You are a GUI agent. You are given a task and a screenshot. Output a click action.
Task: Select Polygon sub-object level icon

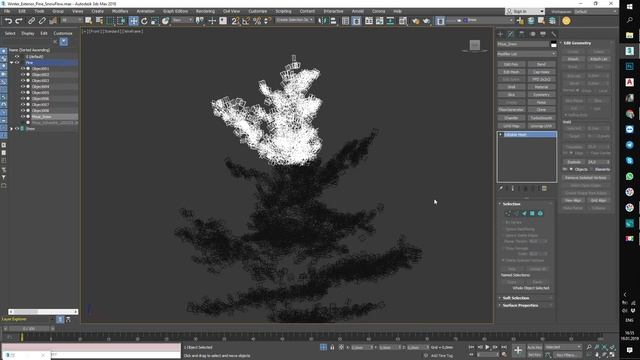(x=532, y=213)
